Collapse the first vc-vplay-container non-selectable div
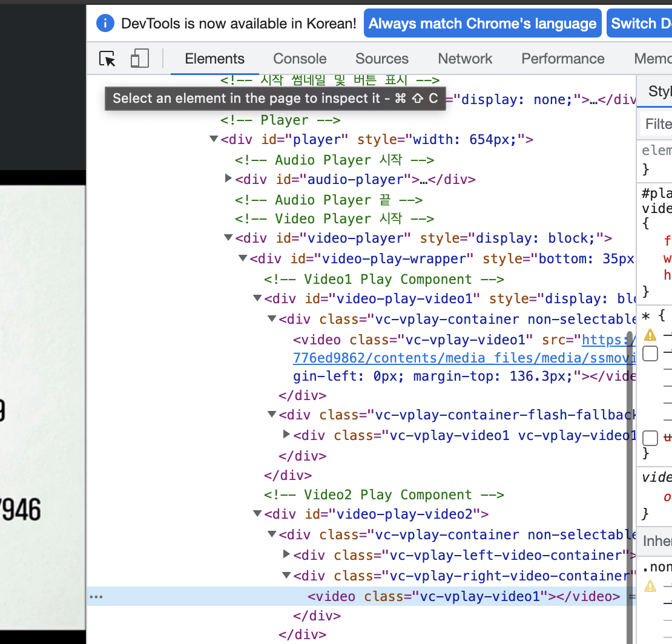Screen dimensions: 672x644 tap(272, 318)
